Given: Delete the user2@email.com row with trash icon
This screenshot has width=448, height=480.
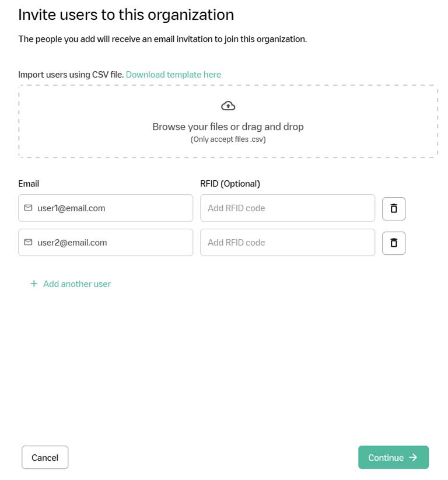Looking at the screenshot, I should (394, 243).
